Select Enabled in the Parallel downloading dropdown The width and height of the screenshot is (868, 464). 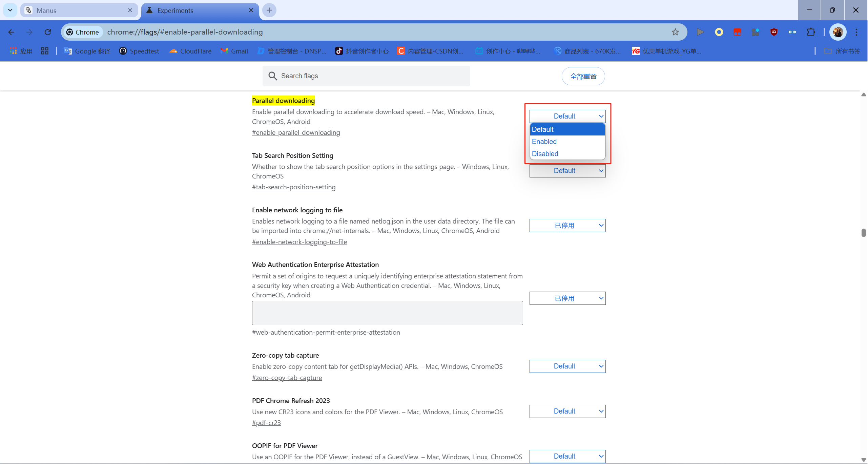(544, 142)
